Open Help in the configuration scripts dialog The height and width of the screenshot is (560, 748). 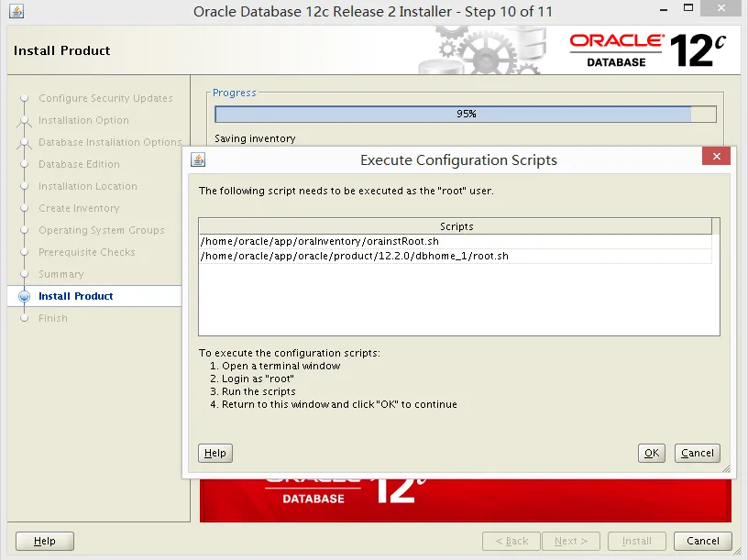[x=215, y=453]
